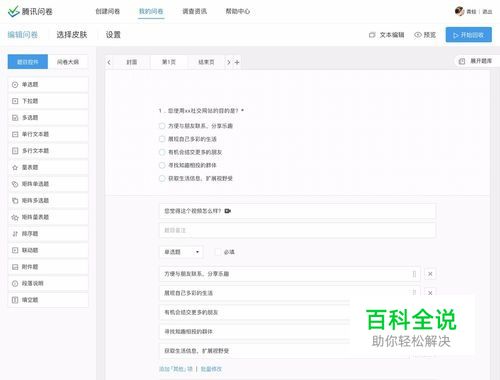Screen dimensions: 500x380
Task: Select the 编辑问卷 step
Action: (23, 35)
